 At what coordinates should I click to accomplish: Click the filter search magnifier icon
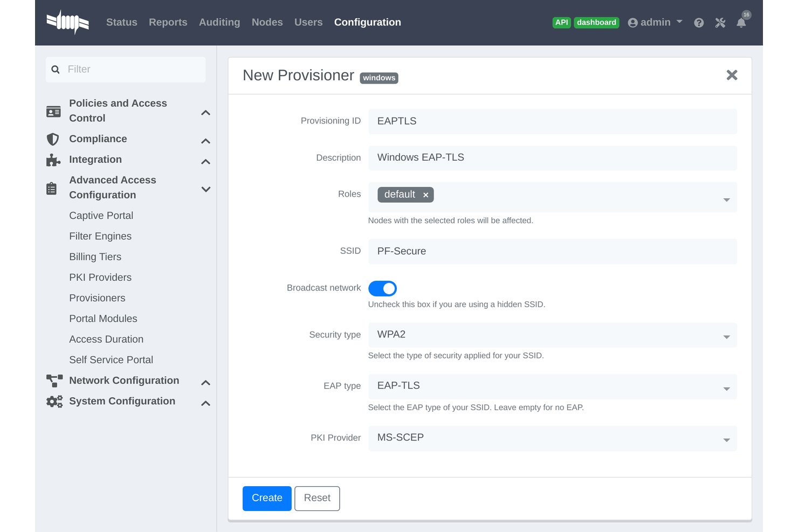pyautogui.click(x=56, y=70)
